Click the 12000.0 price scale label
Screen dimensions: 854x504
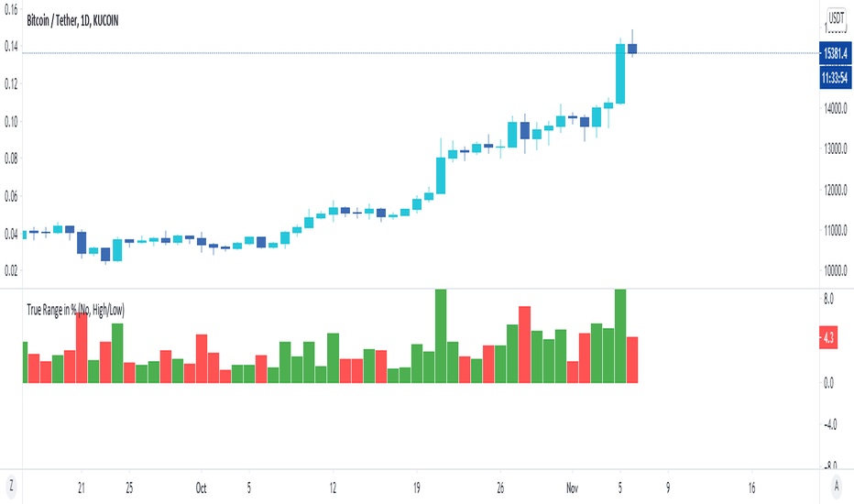click(835, 190)
